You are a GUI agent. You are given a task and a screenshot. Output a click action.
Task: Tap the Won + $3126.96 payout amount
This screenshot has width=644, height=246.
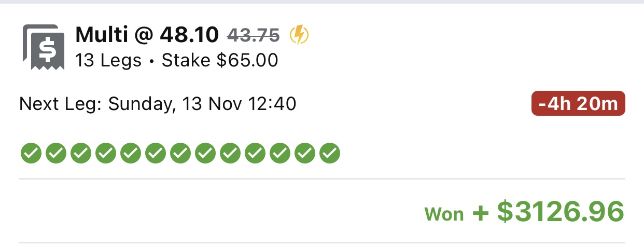pyautogui.click(x=524, y=212)
